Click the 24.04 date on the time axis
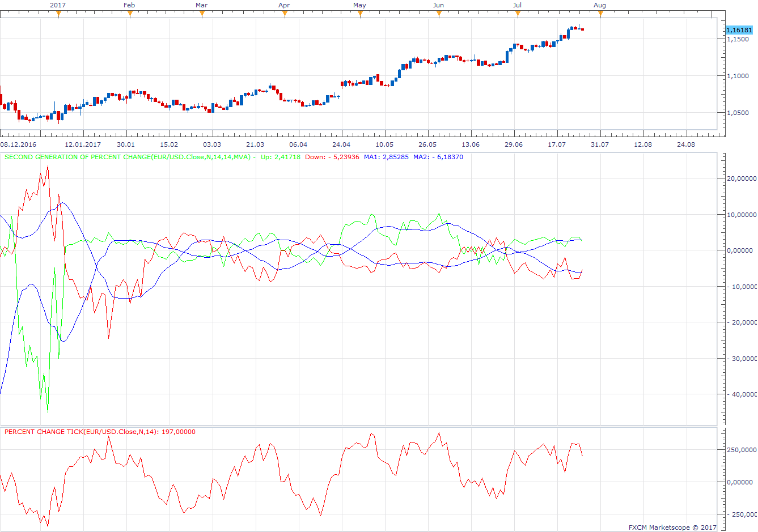Screen dimensions: 758x532 [x=341, y=144]
